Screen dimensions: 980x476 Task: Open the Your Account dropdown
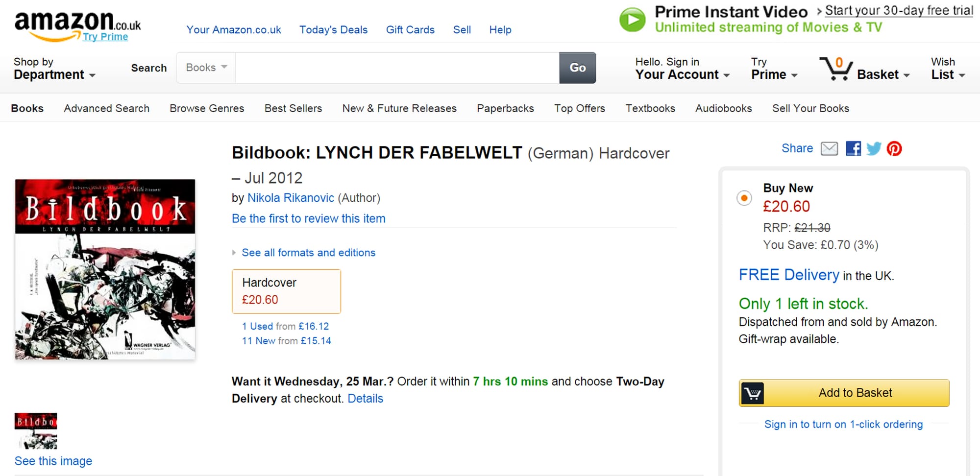coord(682,69)
